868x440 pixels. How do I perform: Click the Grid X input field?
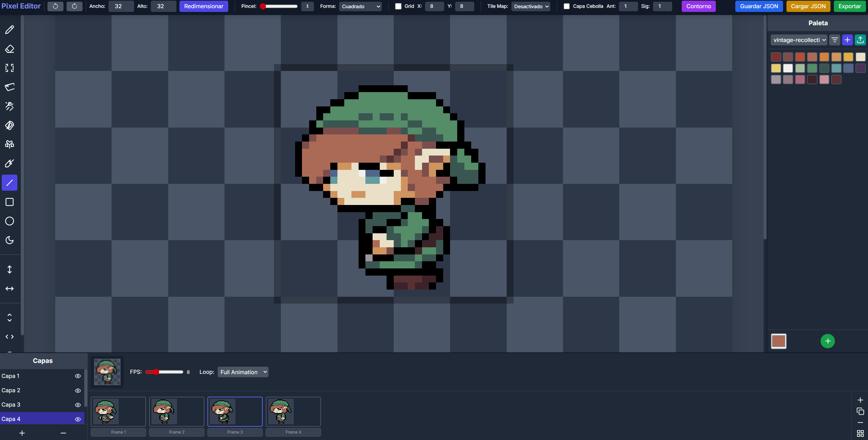pos(434,6)
